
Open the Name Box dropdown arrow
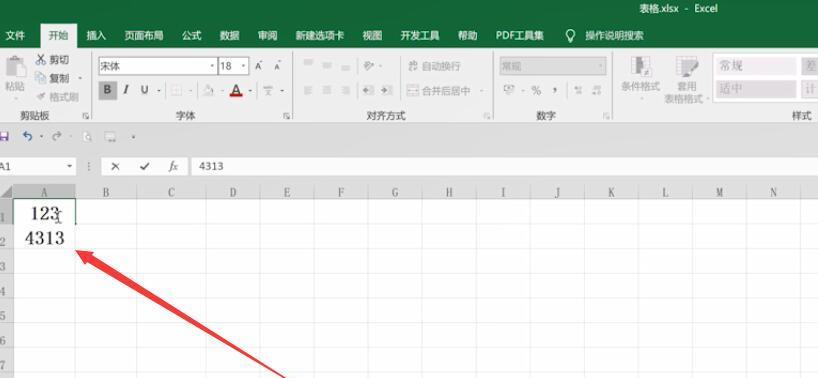coord(69,166)
